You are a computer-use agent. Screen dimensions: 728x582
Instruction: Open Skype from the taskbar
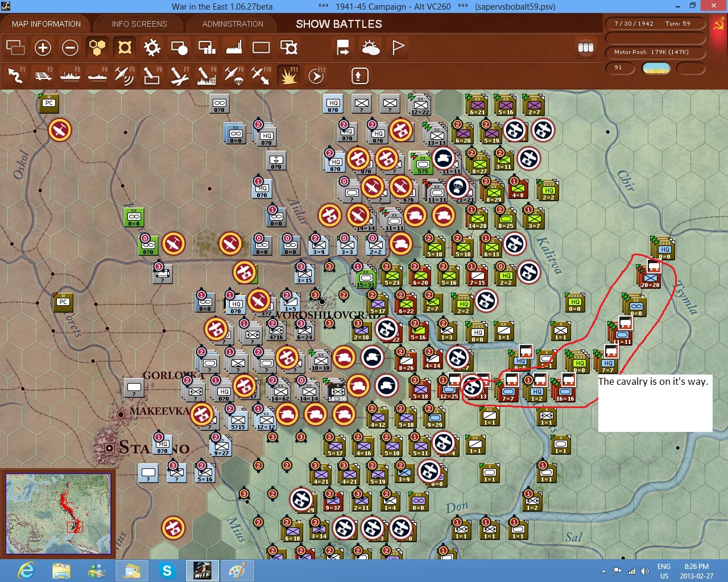pyautogui.click(x=167, y=571)
